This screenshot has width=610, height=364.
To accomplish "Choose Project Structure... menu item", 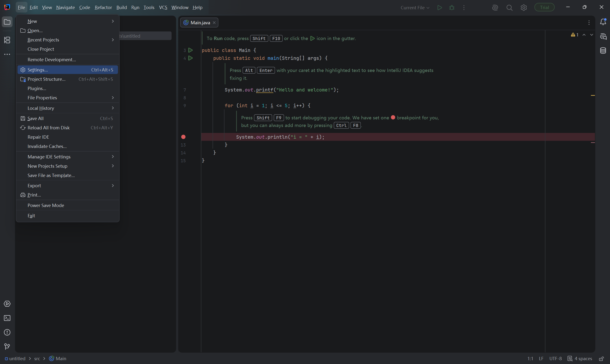I will tap(68, 79).
